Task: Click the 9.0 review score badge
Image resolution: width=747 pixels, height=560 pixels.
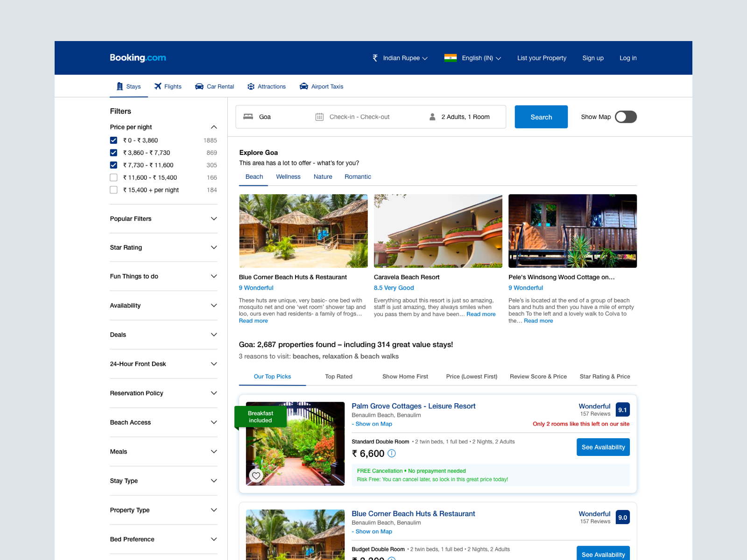Action: click(623, 517)
